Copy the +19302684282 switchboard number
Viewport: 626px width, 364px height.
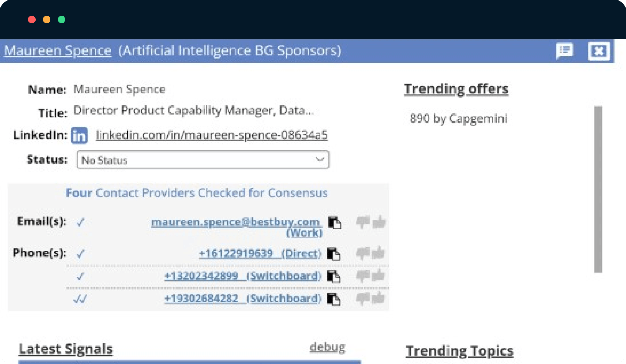coord(333,299)
